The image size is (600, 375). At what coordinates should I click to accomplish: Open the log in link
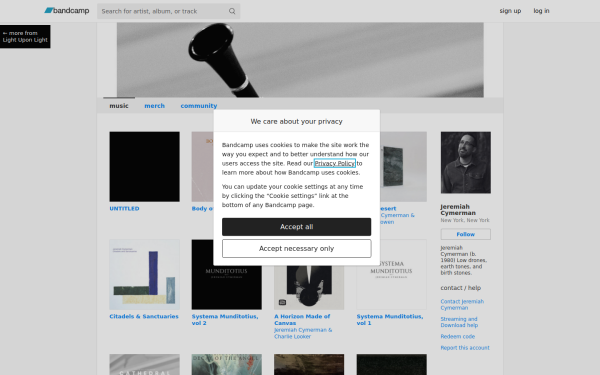(x=541, y=11)
